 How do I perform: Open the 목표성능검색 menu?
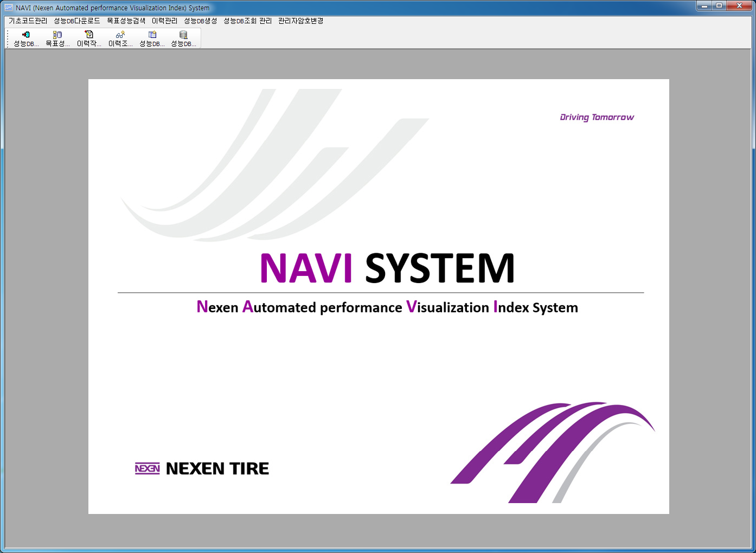[x=126, y=21]
